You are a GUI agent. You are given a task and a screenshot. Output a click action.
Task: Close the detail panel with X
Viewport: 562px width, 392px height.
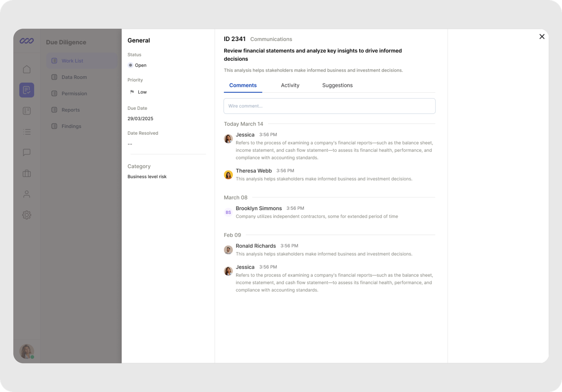point(542,36)
